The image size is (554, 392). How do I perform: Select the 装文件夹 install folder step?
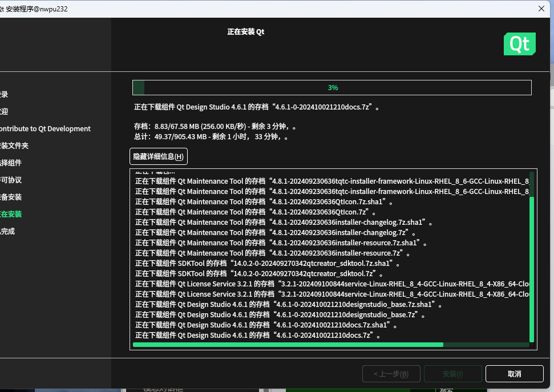[15, 146]
